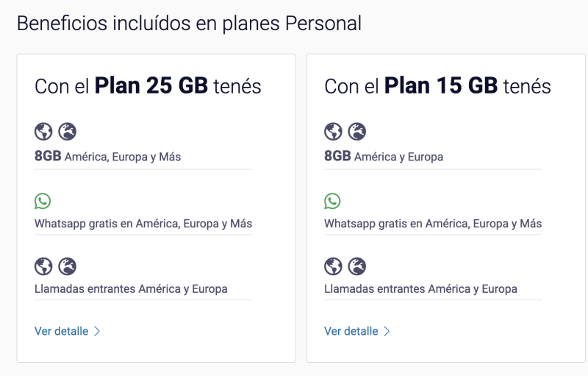The height and width of the screenshot is (376, 588).
Task: Click Whatsapp gratis text in Plan 25 GB card
Action: 143,224
